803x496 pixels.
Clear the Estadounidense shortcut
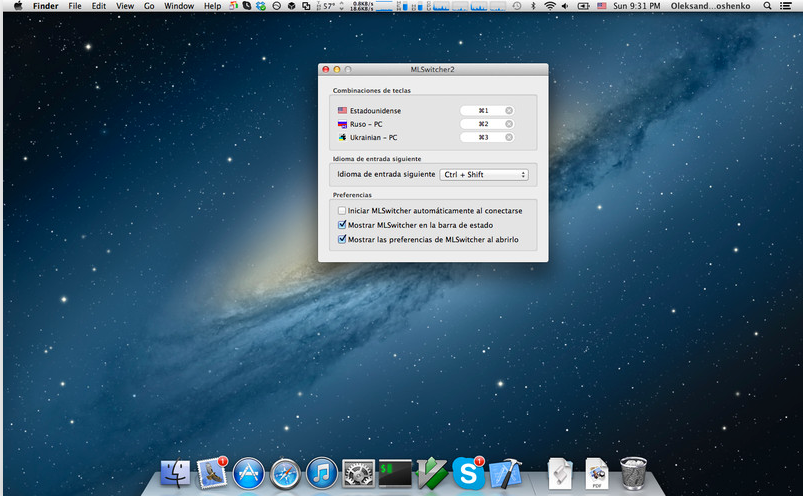pos(509,111)
